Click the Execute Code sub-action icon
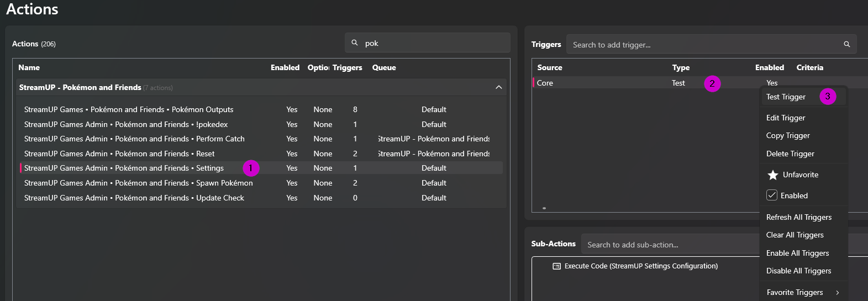This screenshot has height=301, width=868. [556, 266]
